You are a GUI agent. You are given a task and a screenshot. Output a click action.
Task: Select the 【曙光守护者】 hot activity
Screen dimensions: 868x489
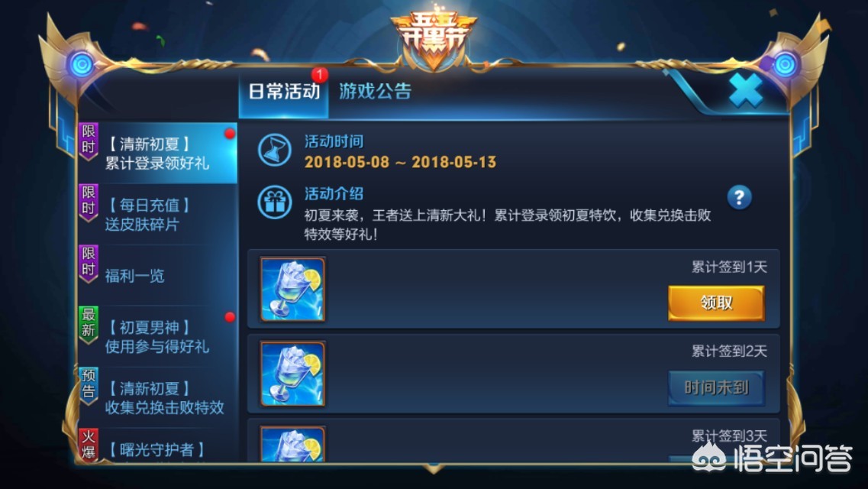tap(158, 445)
